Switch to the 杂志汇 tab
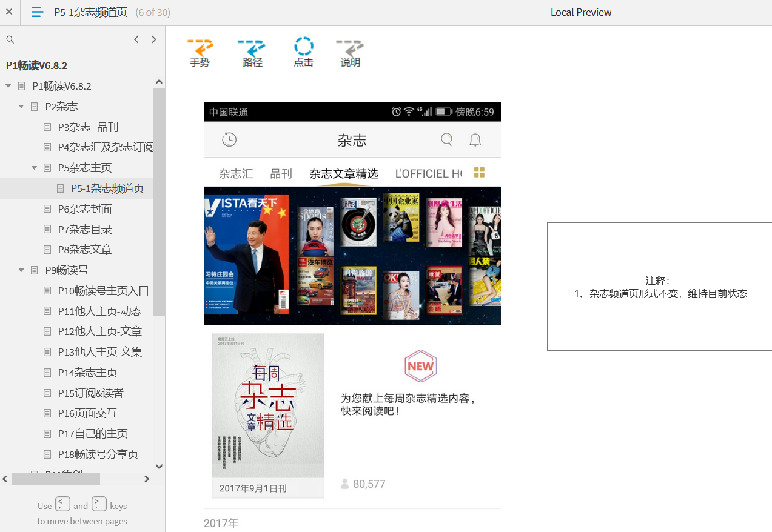772x532 pixels. click(x=236, y=174)
